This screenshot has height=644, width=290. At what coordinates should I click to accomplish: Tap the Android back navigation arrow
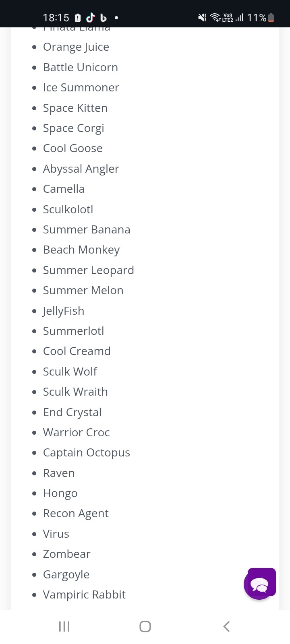click(226, 626)
